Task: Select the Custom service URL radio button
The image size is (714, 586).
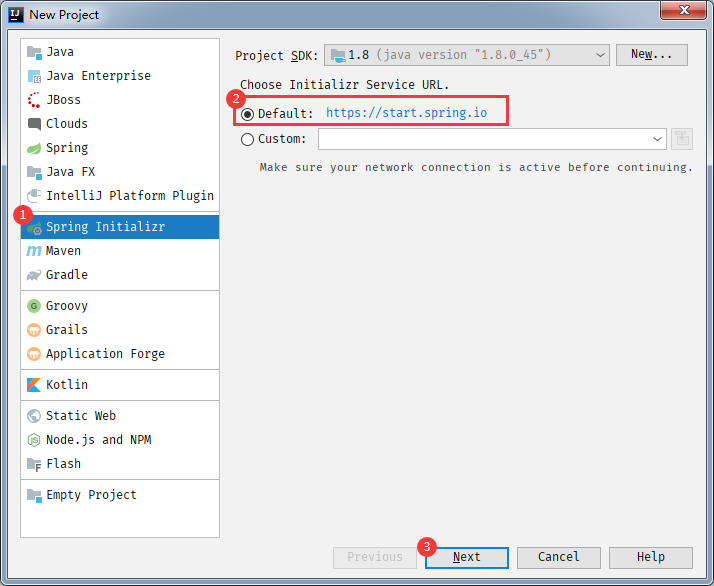Action: pos(247,139)
